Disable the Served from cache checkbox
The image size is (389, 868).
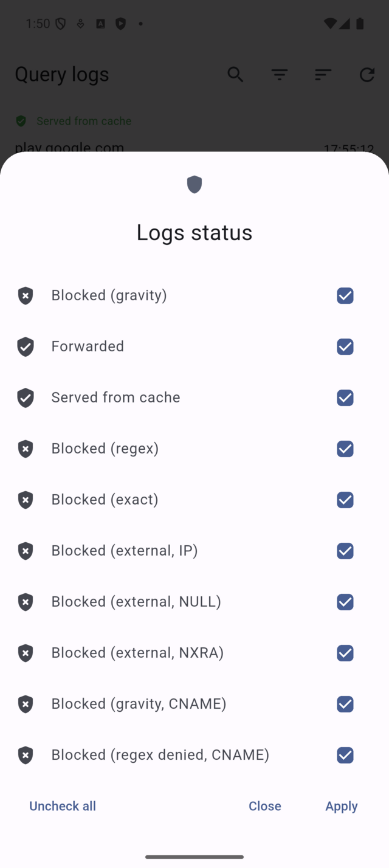point(345,398)
